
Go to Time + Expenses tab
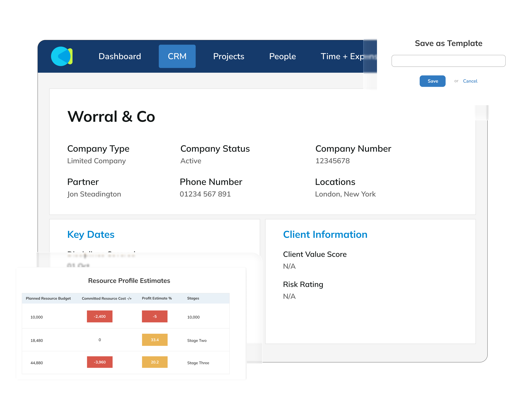pyautogui.click(x=342, y=56)
